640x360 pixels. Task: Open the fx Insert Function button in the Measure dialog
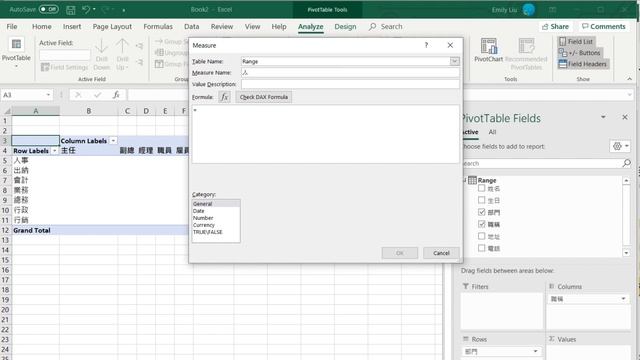click(x=224, y=97)
